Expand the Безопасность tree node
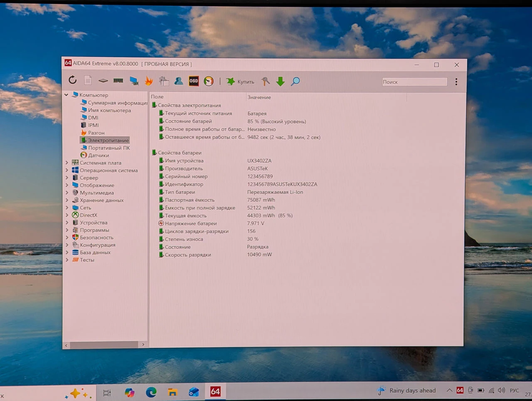The width and height of the screenshot is (532, 401). click(67, 238)
